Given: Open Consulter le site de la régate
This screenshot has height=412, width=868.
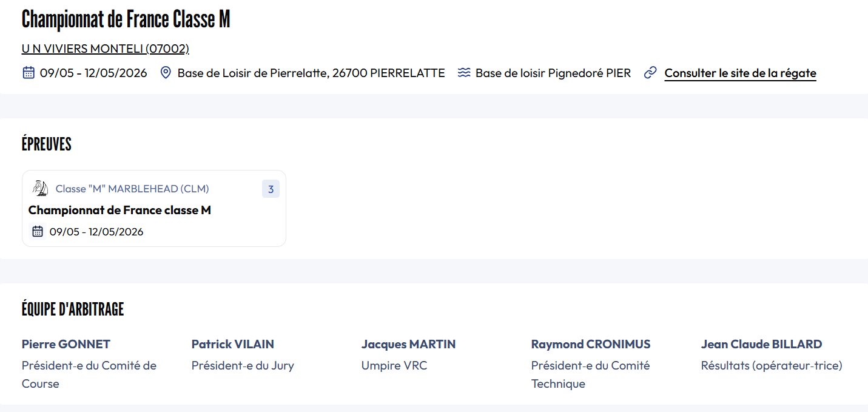Looking at the screenshot, I should 740,73.
